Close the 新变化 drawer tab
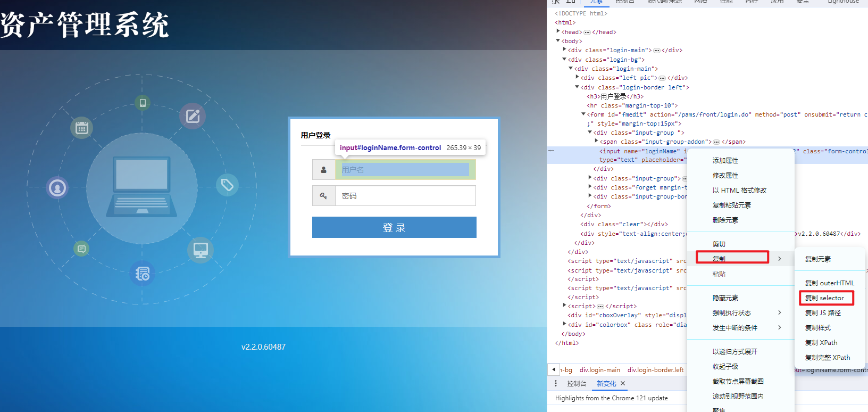868x412 pixels. tap(623, 383)
